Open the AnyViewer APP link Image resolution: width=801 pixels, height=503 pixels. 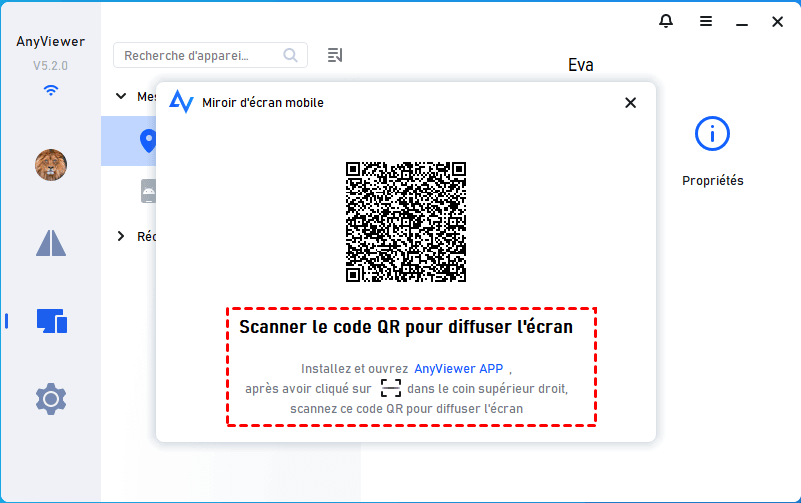click(x=459, y=369)
